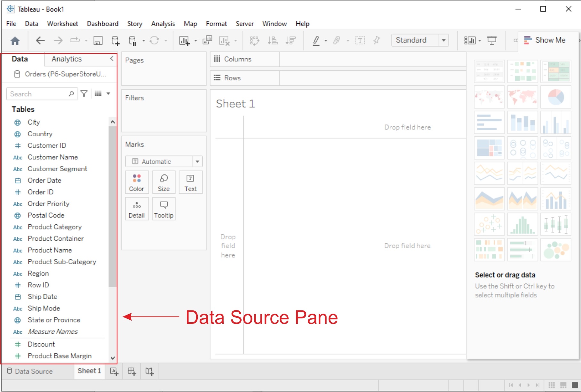Collapse the Data pane with the chevron

[112, 59]
